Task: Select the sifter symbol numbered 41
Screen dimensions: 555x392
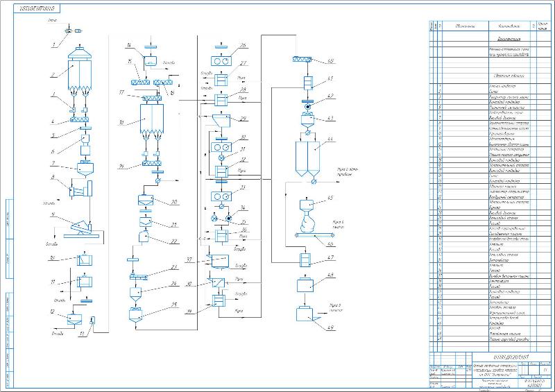Action: tap(309, 83)
